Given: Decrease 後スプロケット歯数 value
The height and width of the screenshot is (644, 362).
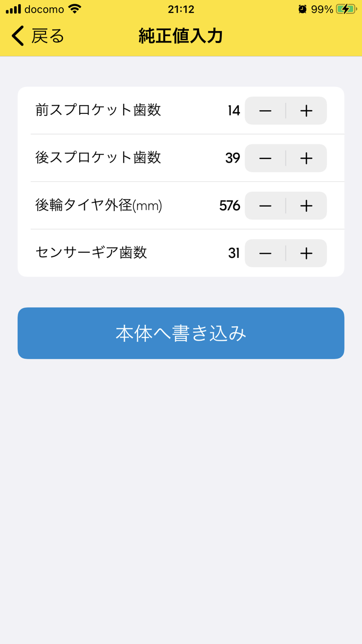Looking at the screenshot, I should coord(265,158).
